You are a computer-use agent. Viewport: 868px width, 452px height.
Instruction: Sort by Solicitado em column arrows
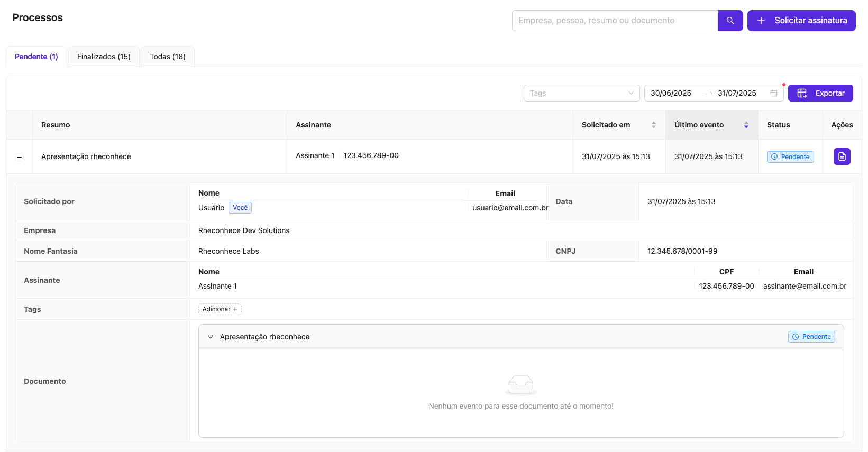[x=653, y=125]
